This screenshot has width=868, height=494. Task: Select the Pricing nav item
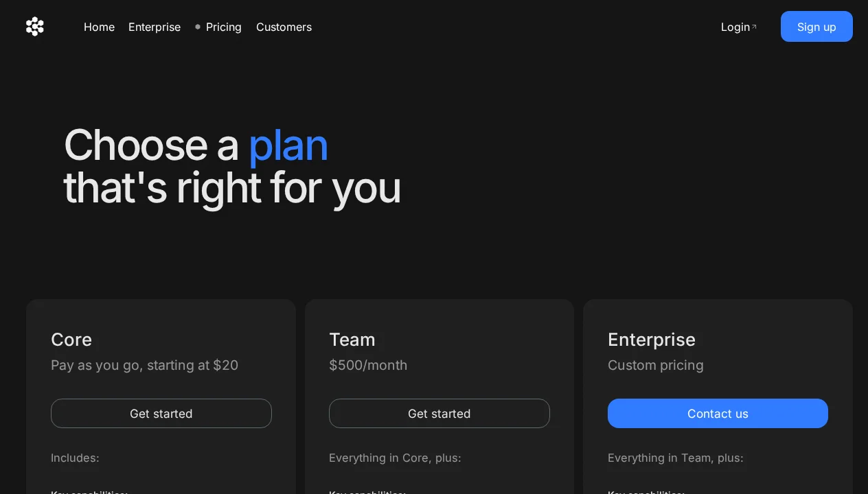[224, 27]
